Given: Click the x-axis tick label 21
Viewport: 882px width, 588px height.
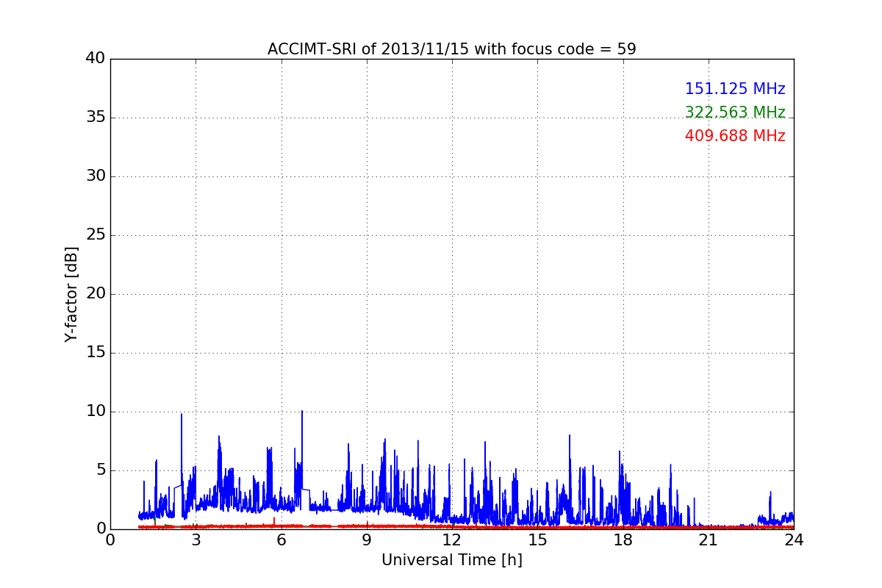Looking at the screenshot, I should 709,540.
